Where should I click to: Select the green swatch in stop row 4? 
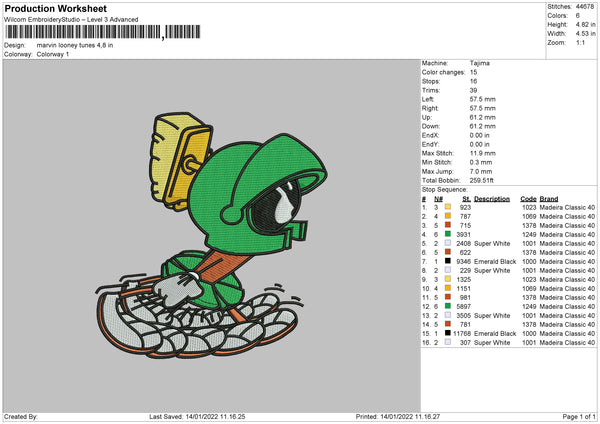click(447, 234)
